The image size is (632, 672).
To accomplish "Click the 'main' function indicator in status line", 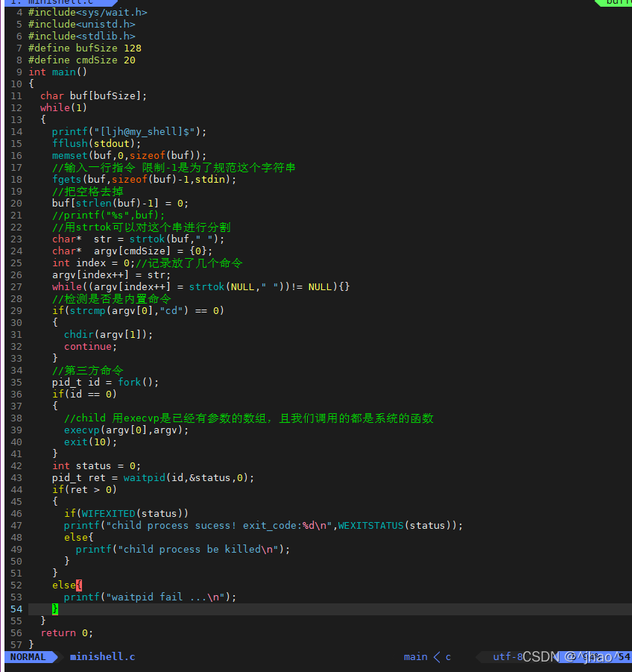I will coord(415,656).
